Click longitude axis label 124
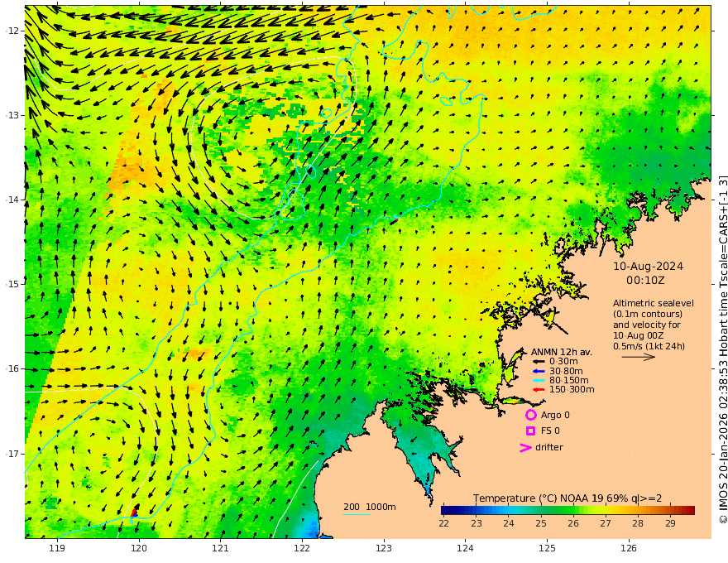This screenshot has width=728, height=563. [x=465, y=549]
